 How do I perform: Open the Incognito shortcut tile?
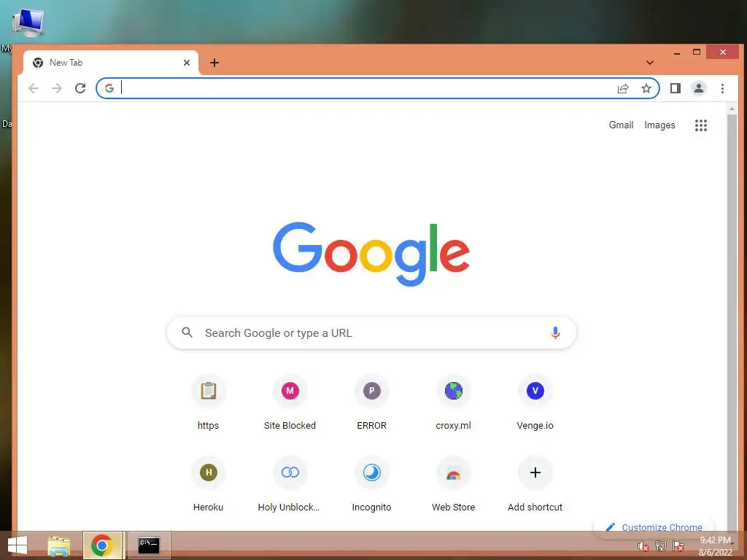[x=371, y=484]
